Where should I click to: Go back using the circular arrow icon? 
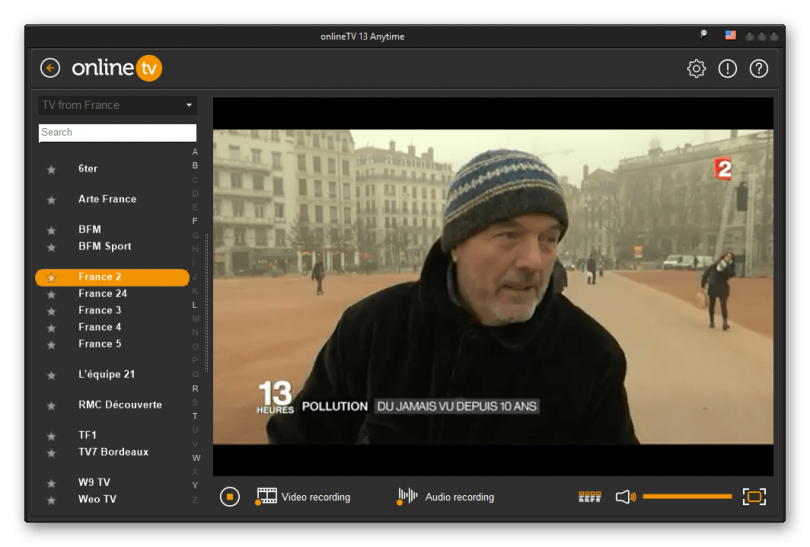pos(50,68)
